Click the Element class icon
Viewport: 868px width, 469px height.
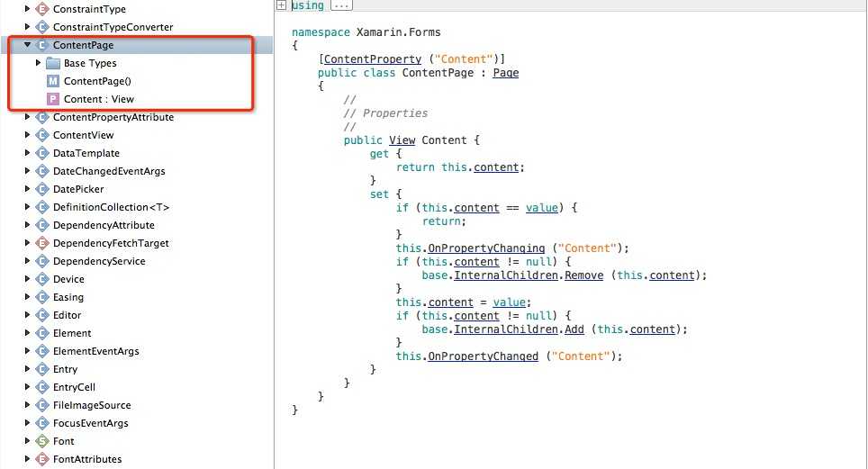(x=42, y=333)
